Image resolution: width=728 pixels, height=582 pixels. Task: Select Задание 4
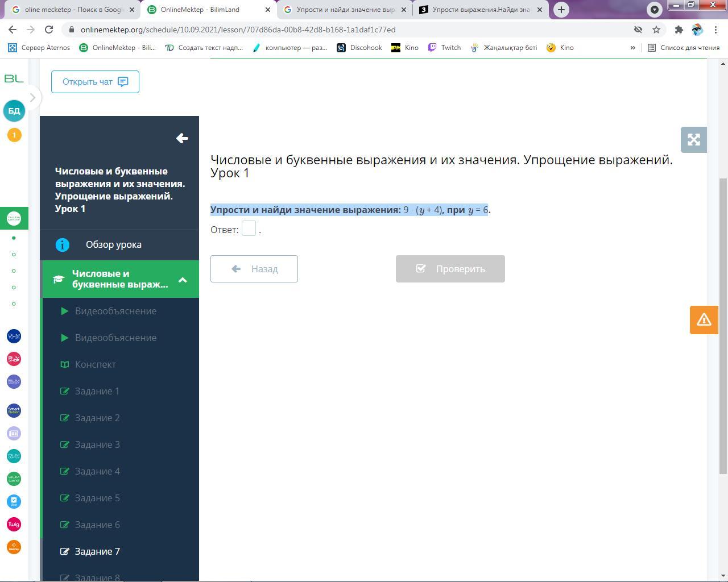click(97, 471)
